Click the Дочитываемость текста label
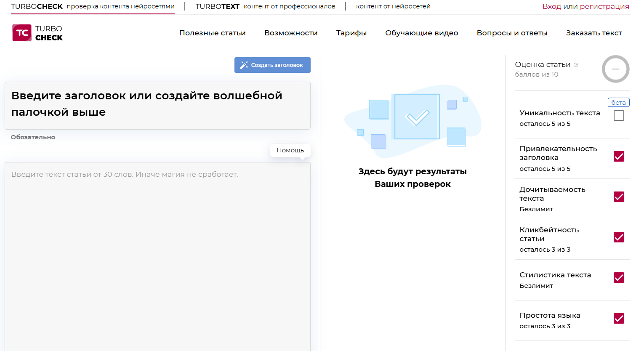Image resolution: width=644 pixels, height=351 pixels. pyautogui.click(x=552, y=194)
